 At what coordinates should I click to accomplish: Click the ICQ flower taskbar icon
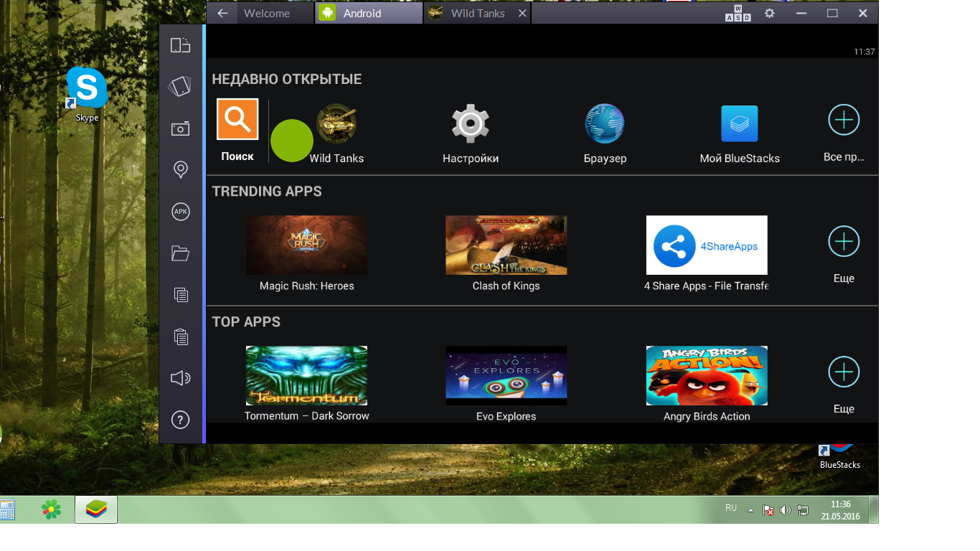click(51, 509)
